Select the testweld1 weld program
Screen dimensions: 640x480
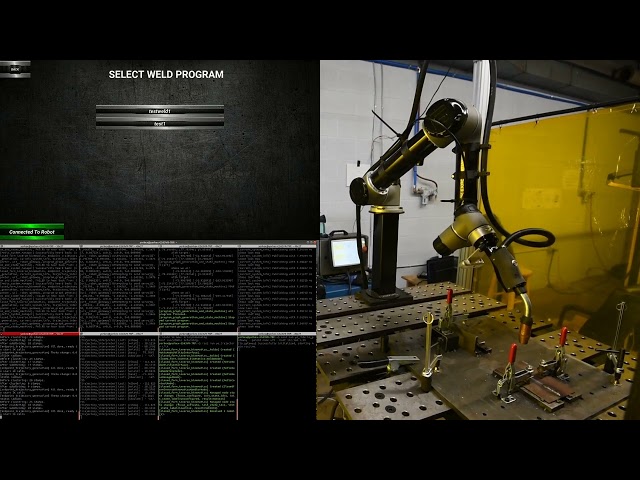coord(160,111)
